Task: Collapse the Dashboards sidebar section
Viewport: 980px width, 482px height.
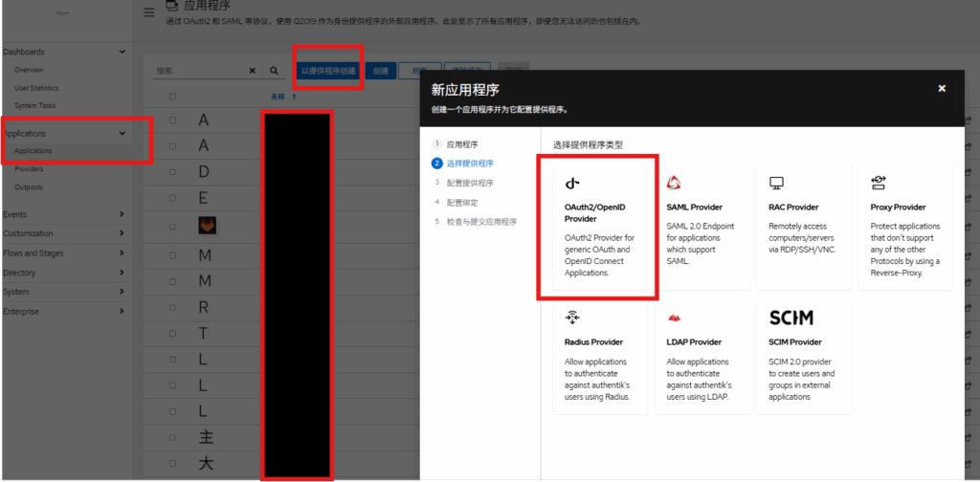Action: point(122,52)
